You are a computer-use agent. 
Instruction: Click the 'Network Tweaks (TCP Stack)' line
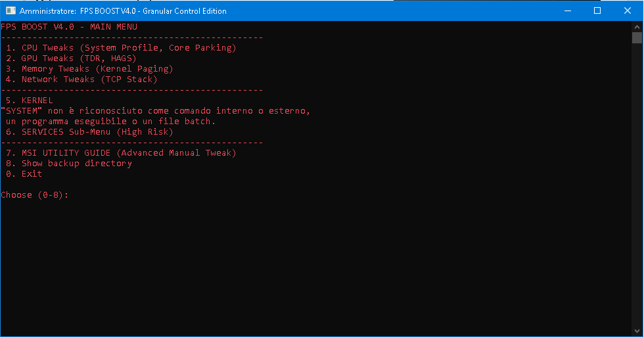(x=81, y=79)
